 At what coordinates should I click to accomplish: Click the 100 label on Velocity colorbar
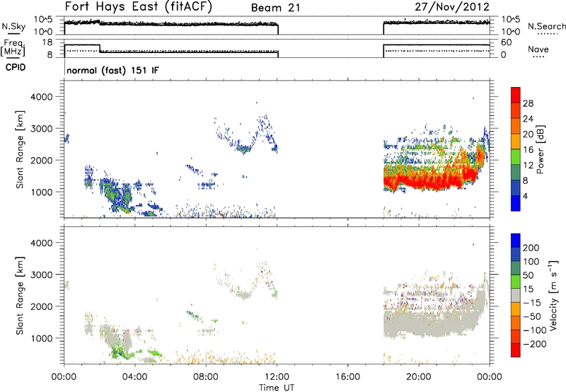[531, 262]
